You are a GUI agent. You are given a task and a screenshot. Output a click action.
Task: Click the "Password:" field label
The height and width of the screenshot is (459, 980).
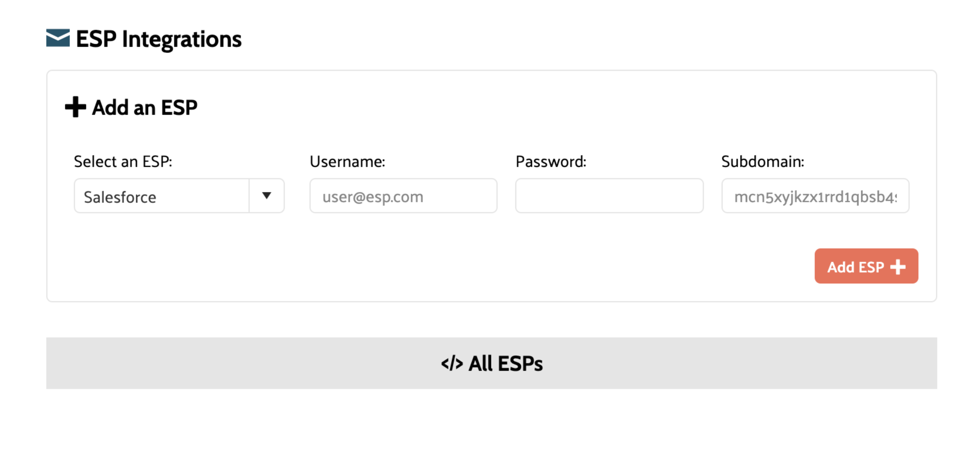click(x=550, y=162)
